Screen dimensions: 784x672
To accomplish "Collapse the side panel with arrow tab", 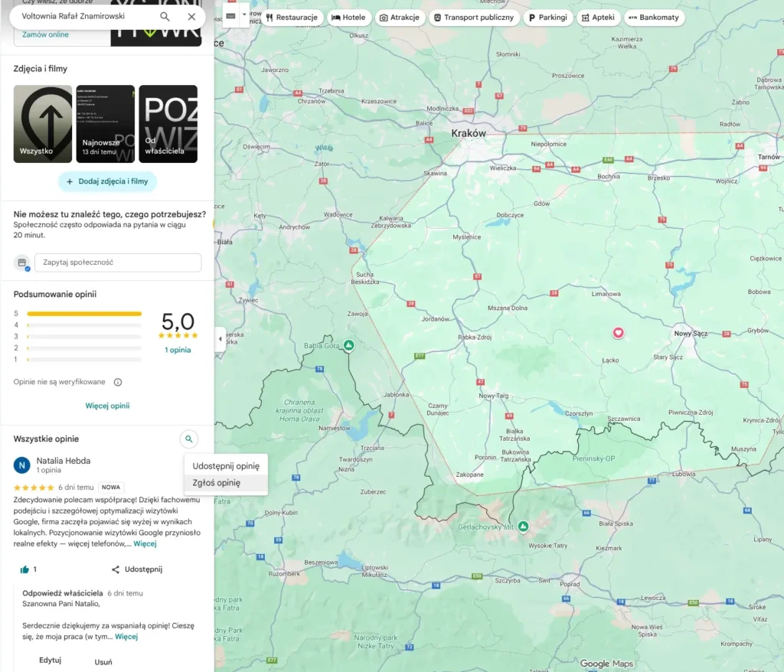I will point(220,339).
